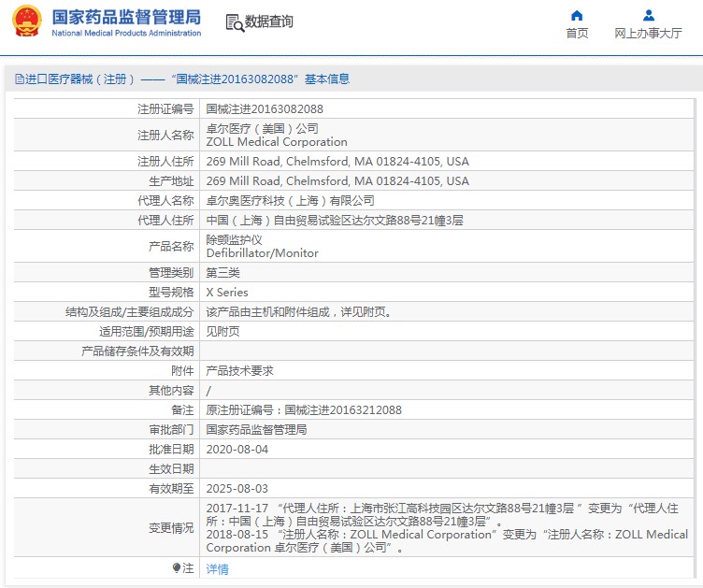Click the document icon before 进口医疗器械
The image size is (703, 588).
(x=20, y=79)
